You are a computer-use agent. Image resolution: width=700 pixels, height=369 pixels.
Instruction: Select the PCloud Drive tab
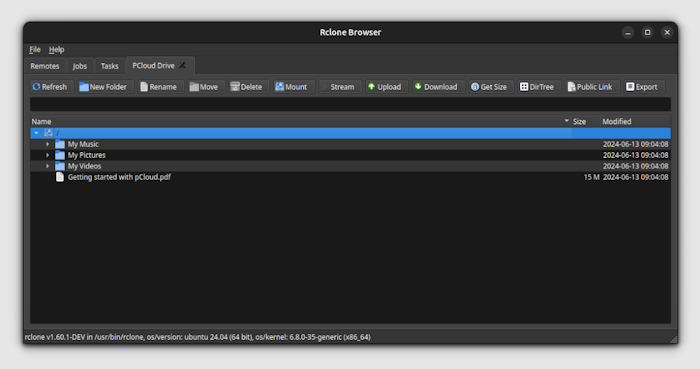pos(153,66)
